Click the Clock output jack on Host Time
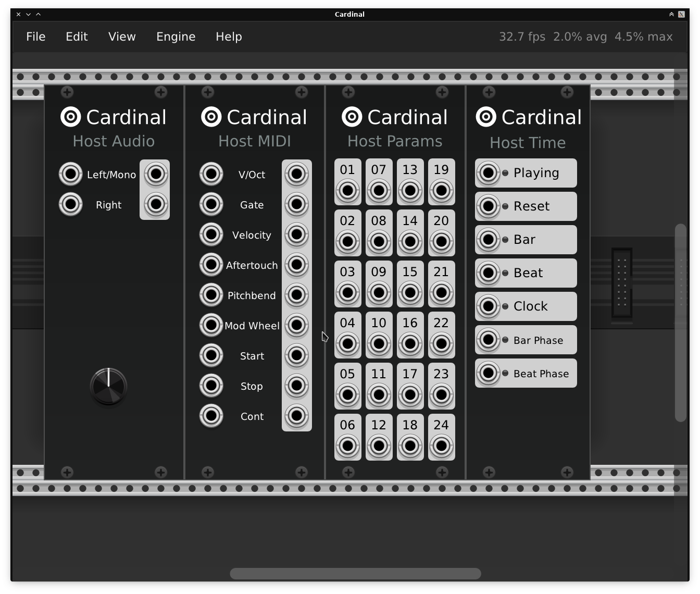Viewport: 700px width, 594px height. tap(489, 306)
